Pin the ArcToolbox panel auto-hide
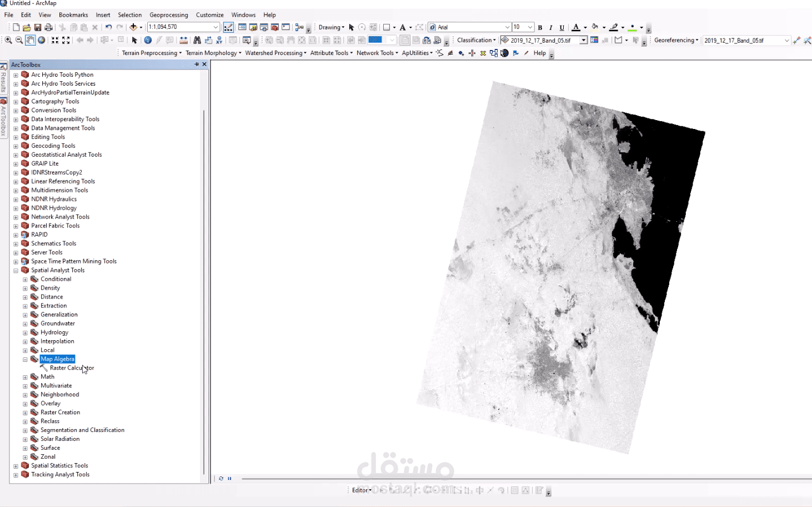Viewport: 812px width, 507px height. coord(197,64)
